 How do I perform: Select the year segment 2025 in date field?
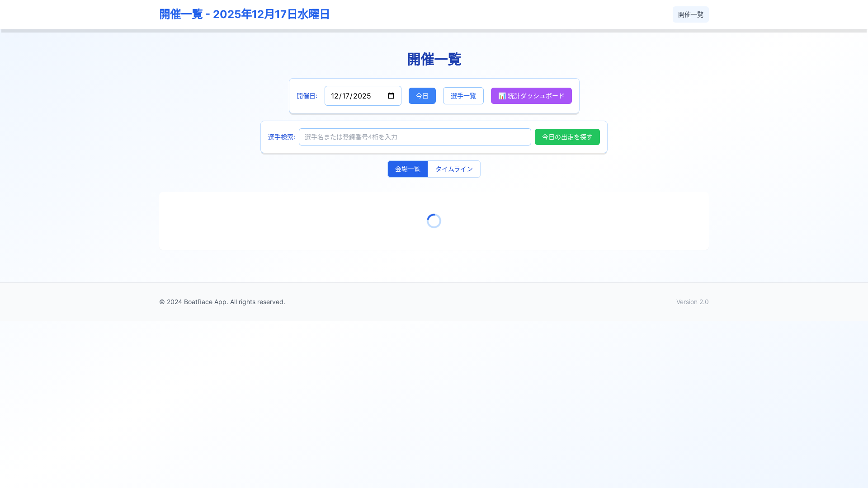[x=362, y=96]
